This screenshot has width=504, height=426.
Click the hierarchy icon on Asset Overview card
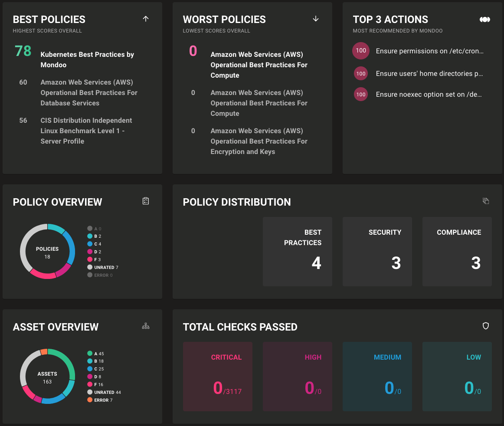click(145, 325)
